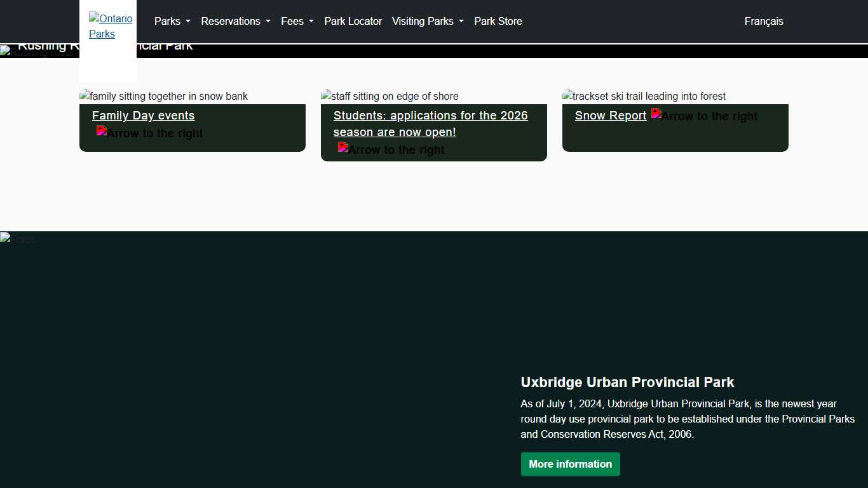Click the Ontario Parks logo
This screenshot has height=488, width=868.
tap(110, 26)
